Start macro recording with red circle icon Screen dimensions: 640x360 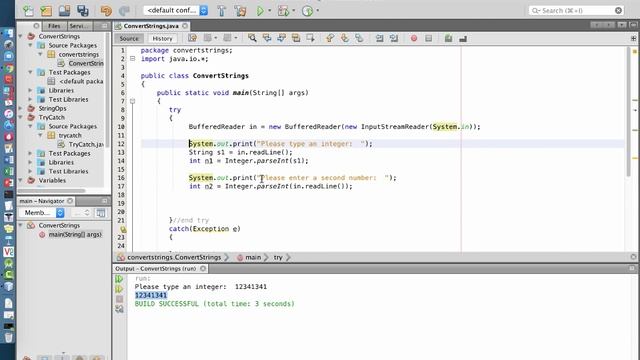[414, 38]
